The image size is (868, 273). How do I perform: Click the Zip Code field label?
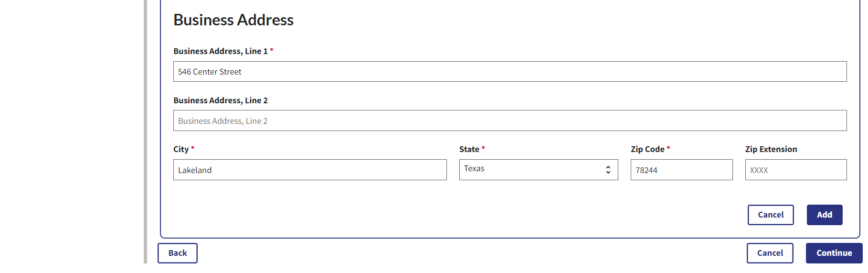click(x=647, y=149)
